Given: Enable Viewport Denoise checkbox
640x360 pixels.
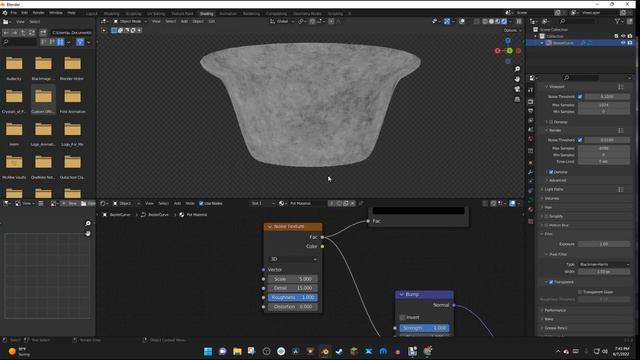Looking at the screenshot, I should [551, 122].
